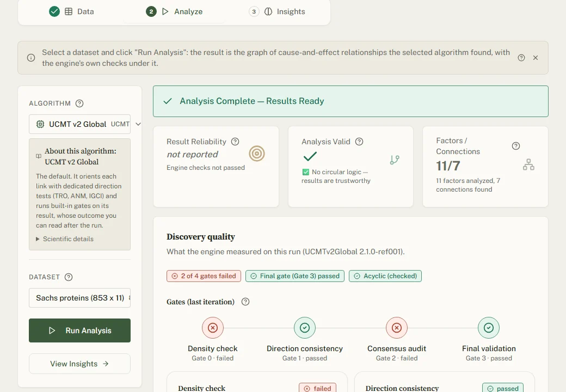Select the Consensus audit failed gate circle

[397, 328]
